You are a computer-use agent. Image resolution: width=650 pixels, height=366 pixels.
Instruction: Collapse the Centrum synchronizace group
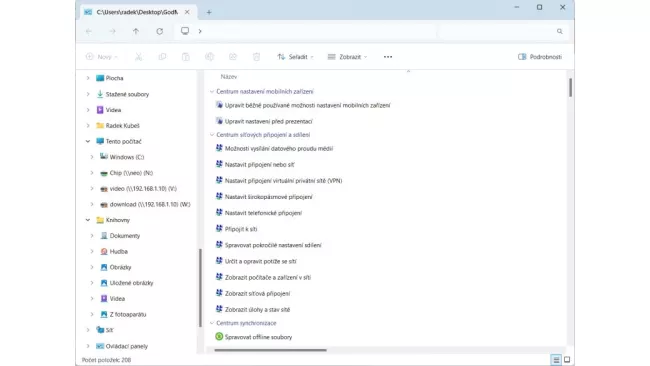pos(212,323)
